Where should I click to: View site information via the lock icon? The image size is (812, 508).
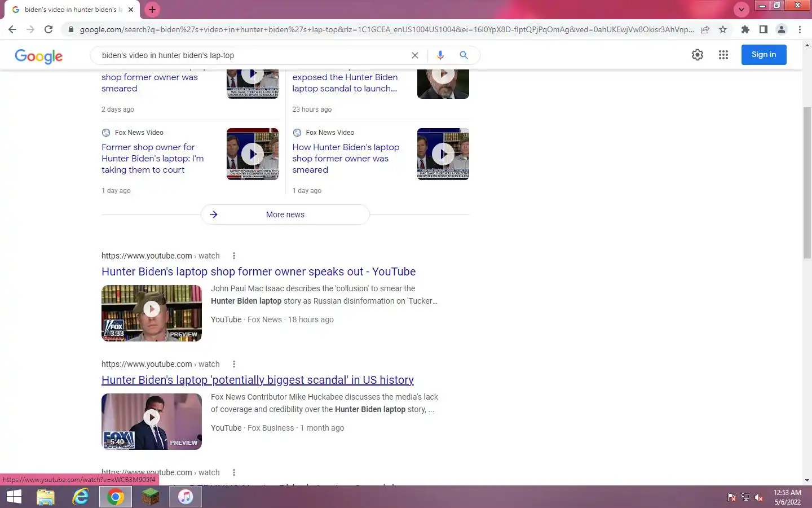pos(70,29)
